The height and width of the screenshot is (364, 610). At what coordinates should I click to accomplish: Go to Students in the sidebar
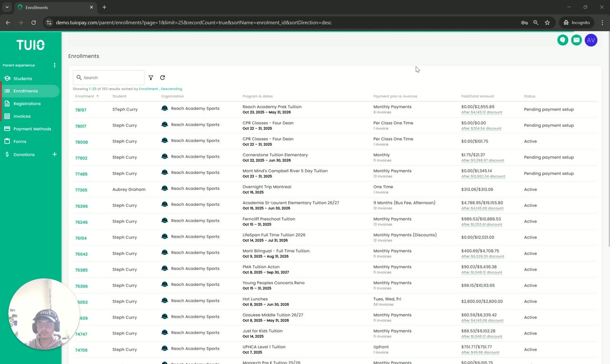click(23, 79)
